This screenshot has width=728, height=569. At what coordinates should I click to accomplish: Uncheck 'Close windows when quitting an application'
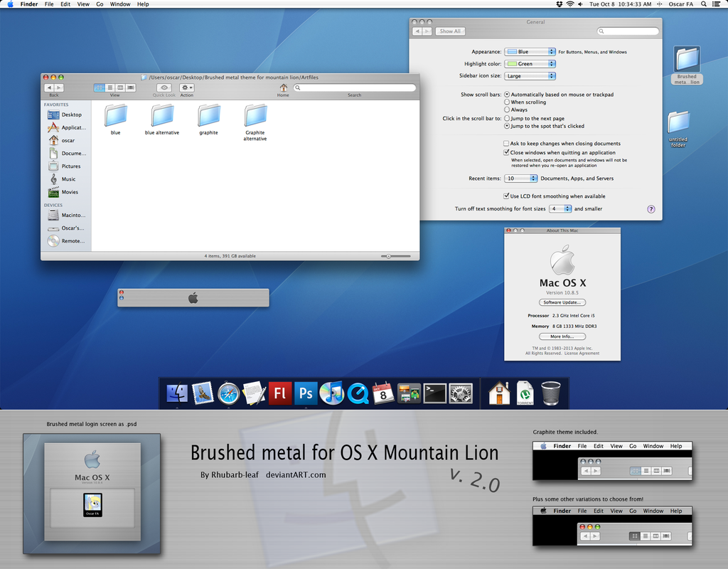pos(506,152)
